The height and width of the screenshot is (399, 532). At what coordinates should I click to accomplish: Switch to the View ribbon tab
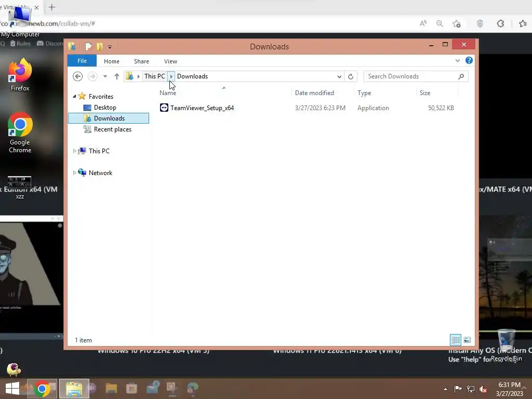[170, 61]
